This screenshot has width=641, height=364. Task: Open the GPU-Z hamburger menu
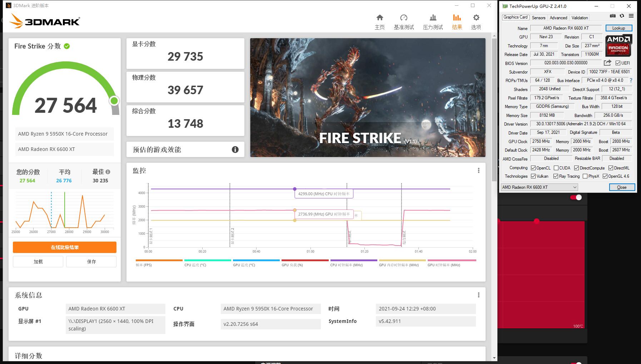(631, 16)
